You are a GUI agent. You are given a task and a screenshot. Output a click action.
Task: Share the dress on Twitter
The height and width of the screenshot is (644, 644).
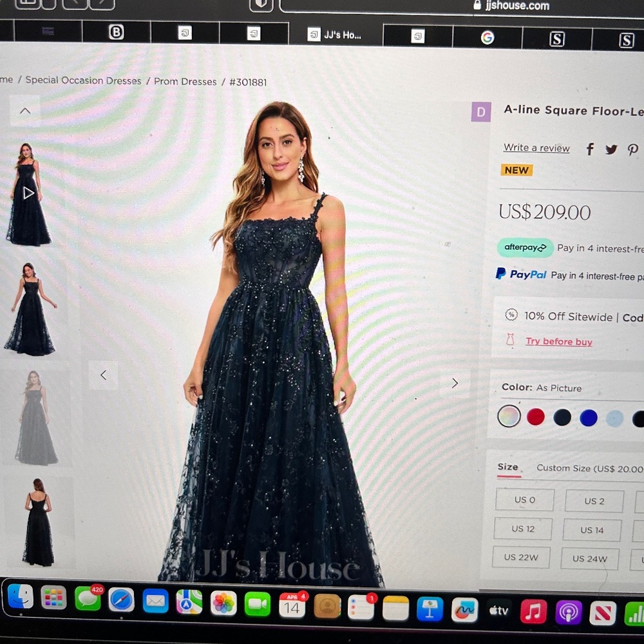tap(611, 149)
